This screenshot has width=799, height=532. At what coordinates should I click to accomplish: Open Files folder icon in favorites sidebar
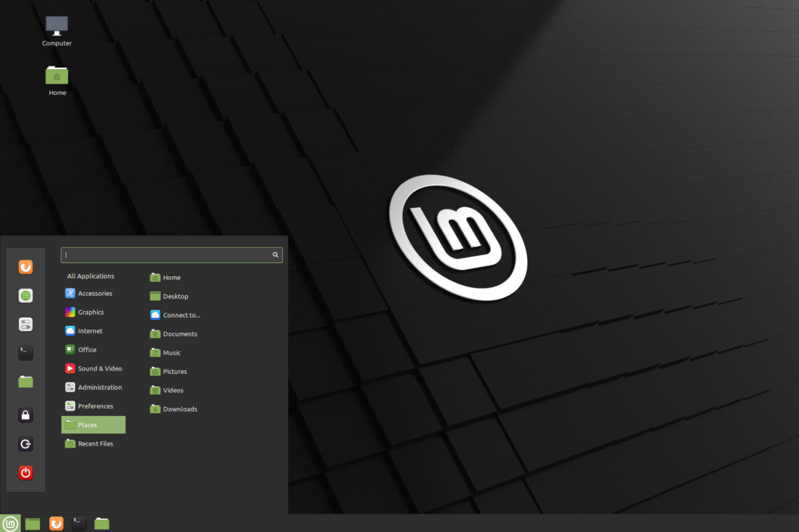(x=26, y=381)
